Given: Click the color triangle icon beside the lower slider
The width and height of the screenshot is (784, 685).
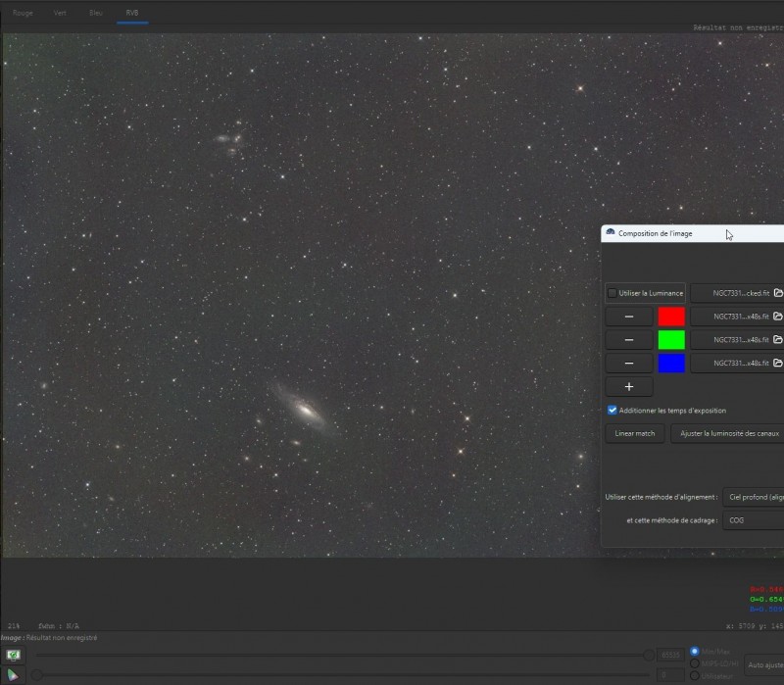Looking at the screenshot, I should click(13, 675).
